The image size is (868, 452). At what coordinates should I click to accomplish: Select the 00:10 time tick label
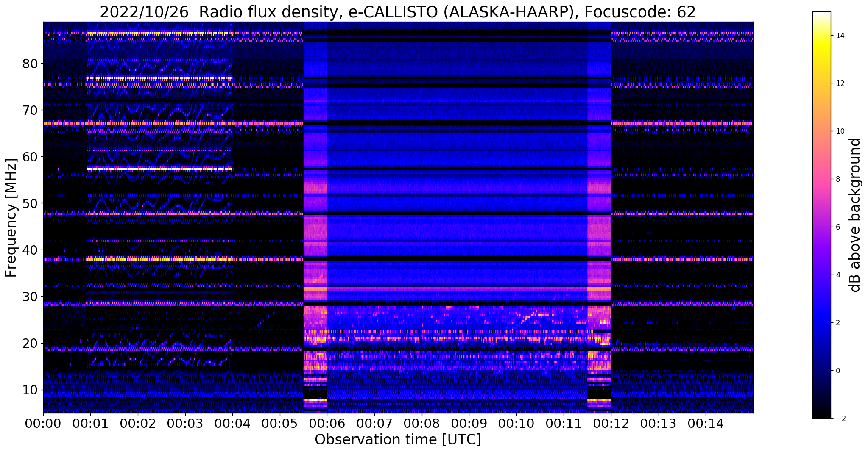pyautogui.click(x=516, y=423)
